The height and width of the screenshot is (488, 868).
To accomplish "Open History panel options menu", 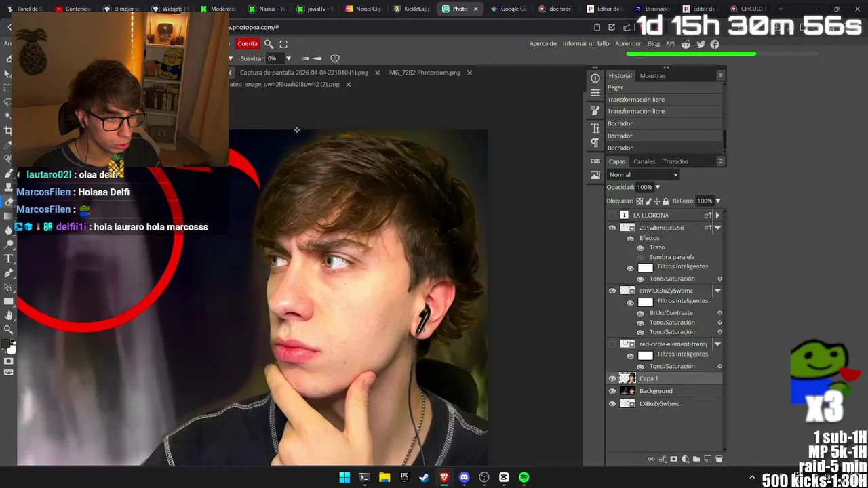I will click(x=721, y=75).
